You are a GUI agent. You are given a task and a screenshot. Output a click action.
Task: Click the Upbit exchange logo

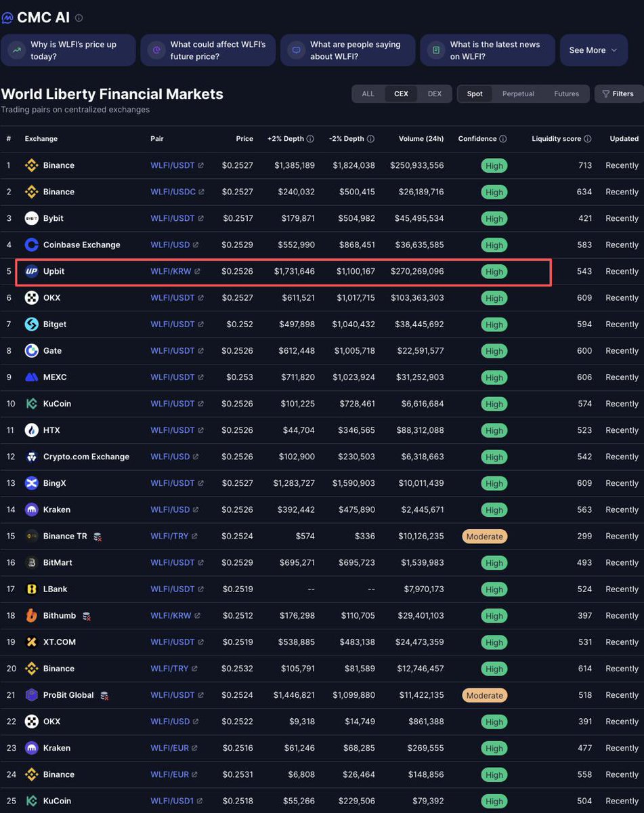tap(32, 271)
